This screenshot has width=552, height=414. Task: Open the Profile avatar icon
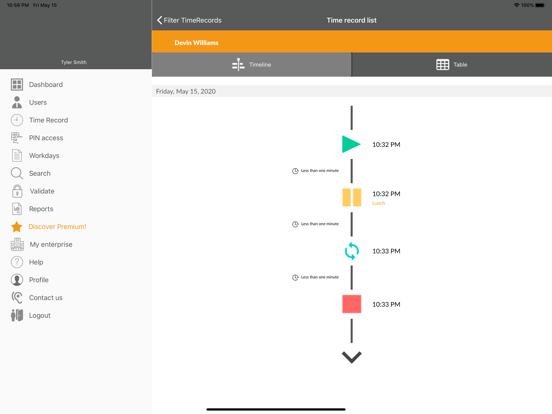point(17,280)
